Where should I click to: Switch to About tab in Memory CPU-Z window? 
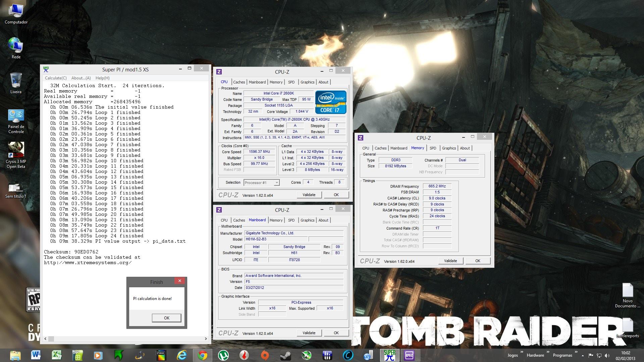click(x=465, y=148)
